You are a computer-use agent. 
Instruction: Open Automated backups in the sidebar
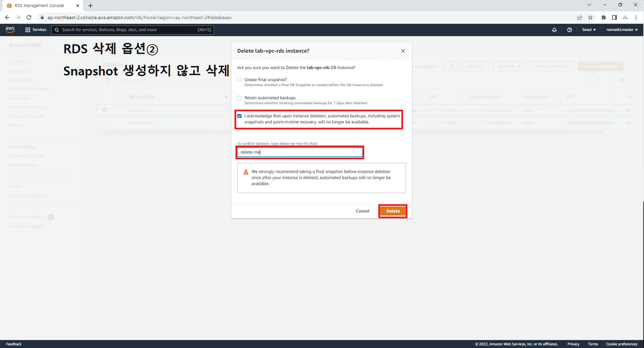click(28, 107)
